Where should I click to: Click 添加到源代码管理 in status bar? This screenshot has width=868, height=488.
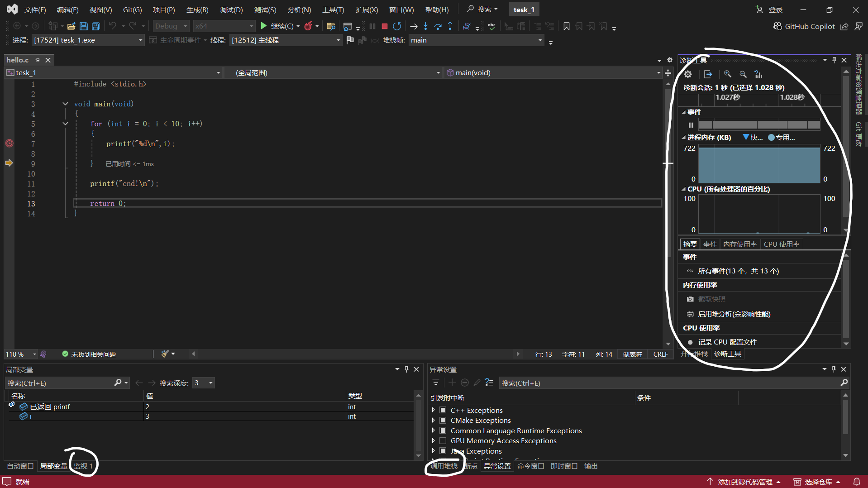pos(744,482)
